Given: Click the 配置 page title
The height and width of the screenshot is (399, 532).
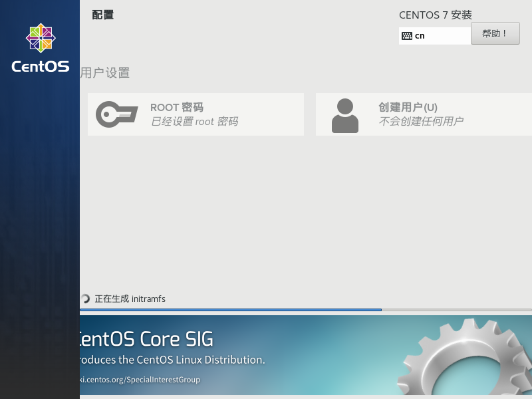Looking at the screenshot, I should tap(103, 15).
